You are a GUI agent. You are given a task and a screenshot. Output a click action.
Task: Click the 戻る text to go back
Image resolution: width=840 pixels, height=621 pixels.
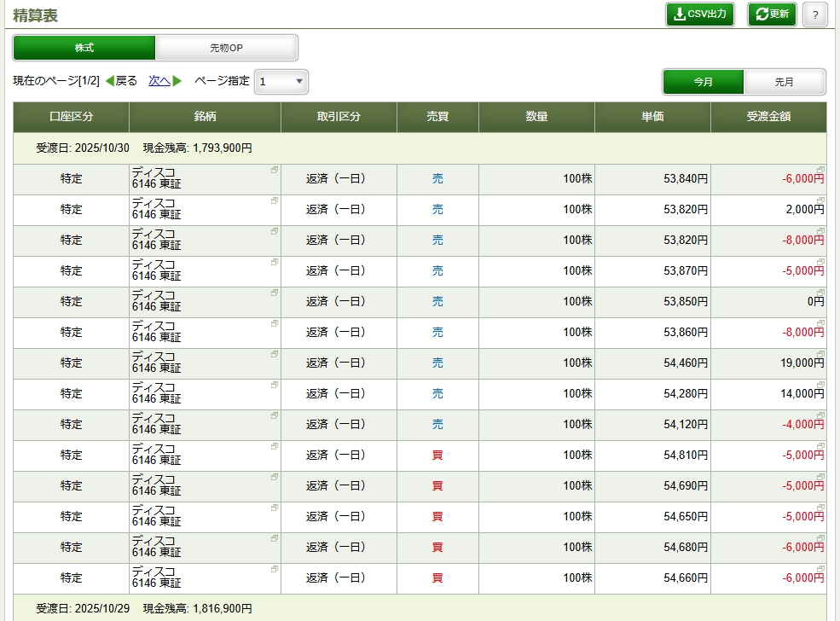point(126,81)
